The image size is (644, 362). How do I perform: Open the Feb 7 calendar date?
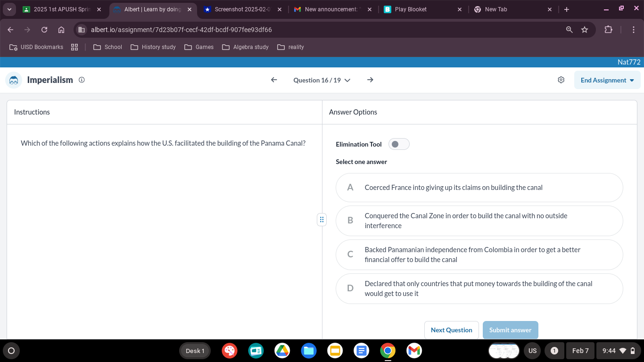(x=580, y=351)
